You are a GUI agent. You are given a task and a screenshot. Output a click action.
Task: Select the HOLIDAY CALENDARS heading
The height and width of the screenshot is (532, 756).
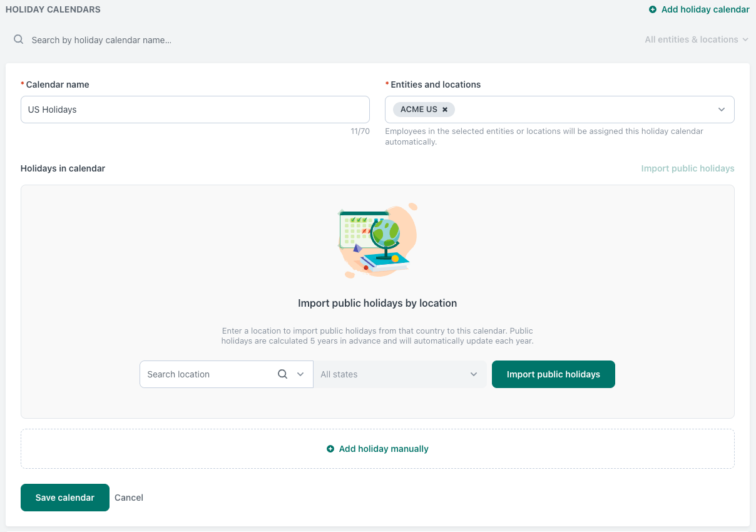click(53, 9)
